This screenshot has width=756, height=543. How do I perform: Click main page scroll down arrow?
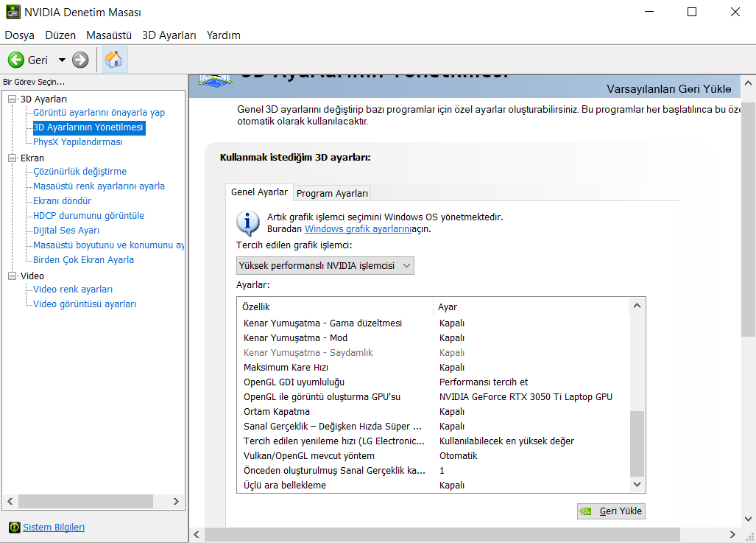749,519
